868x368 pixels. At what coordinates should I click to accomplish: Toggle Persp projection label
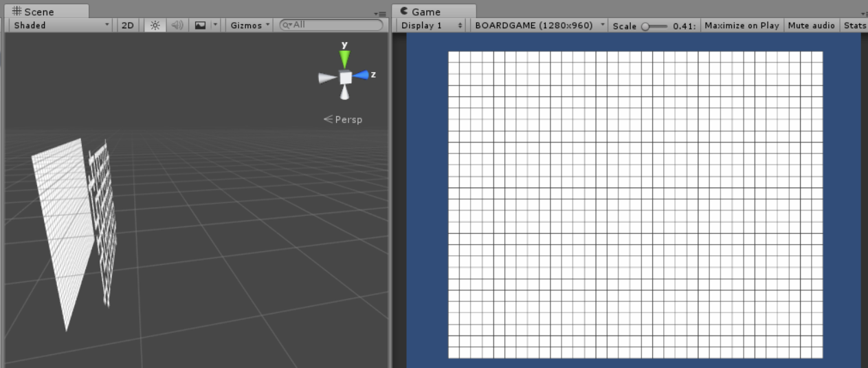343,120
